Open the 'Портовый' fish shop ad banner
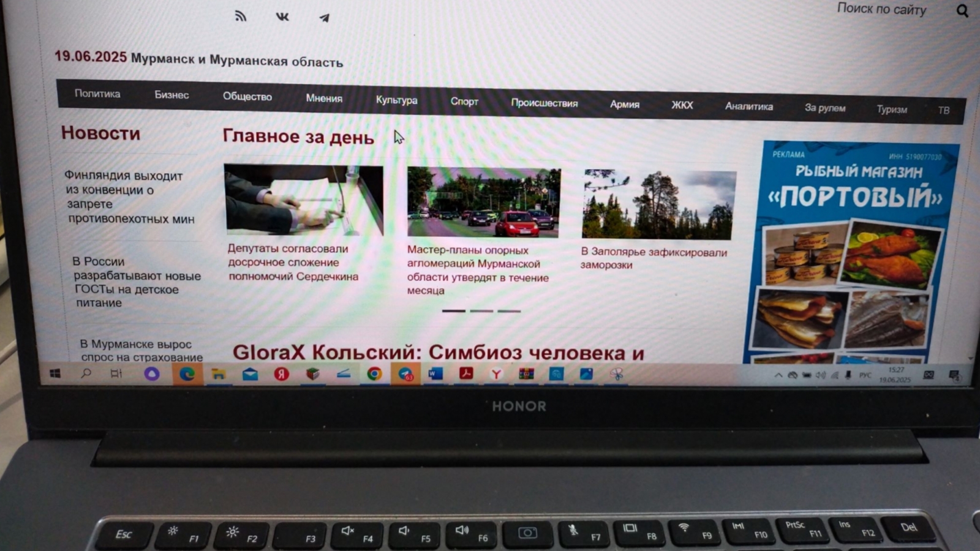 853,252
